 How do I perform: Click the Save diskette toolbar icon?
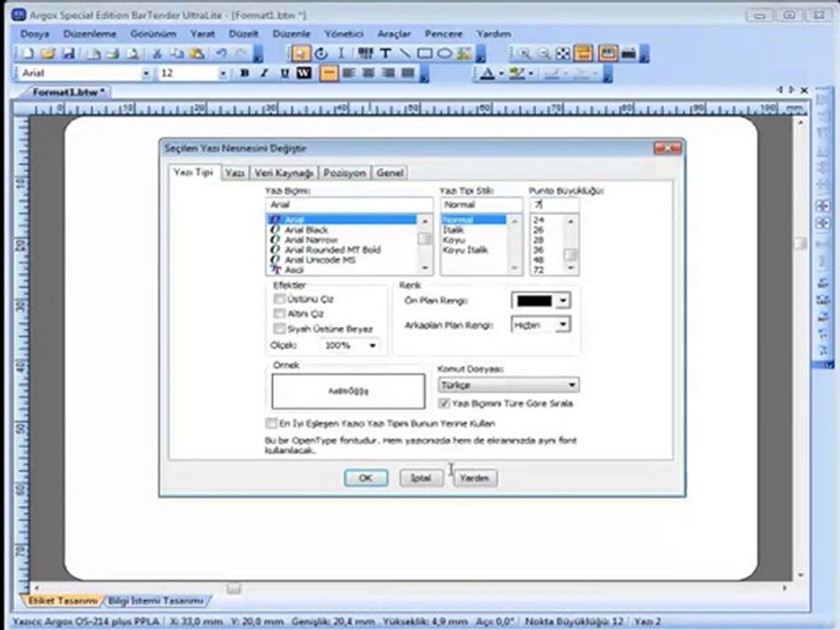tap(68, 54)
